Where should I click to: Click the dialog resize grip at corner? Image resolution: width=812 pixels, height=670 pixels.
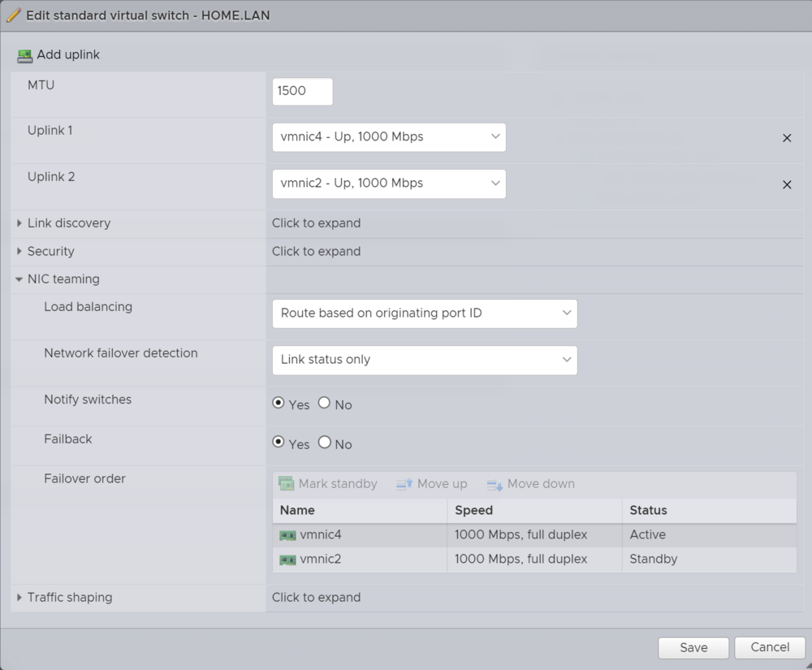(808, 666)
